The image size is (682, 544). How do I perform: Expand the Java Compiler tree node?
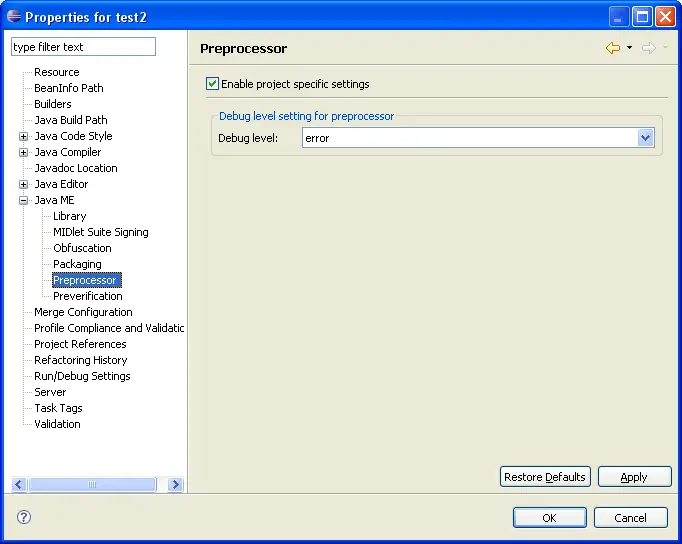coord(24,152)
